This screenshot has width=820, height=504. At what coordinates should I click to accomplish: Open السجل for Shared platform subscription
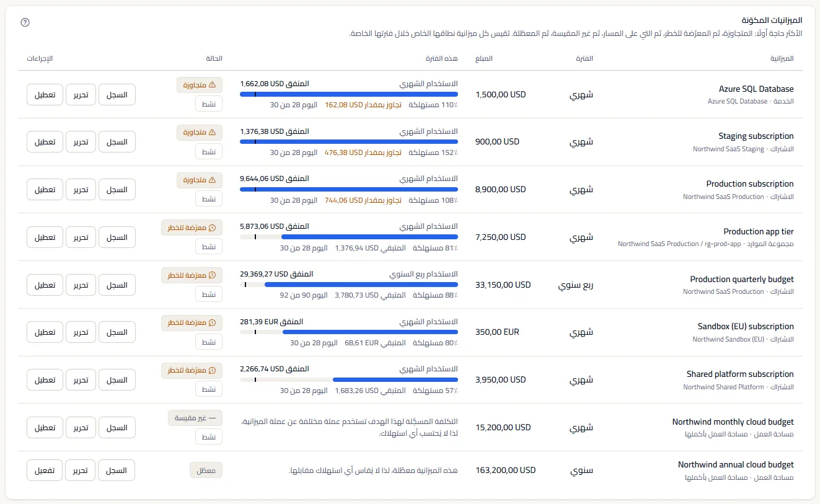(117, 380)
